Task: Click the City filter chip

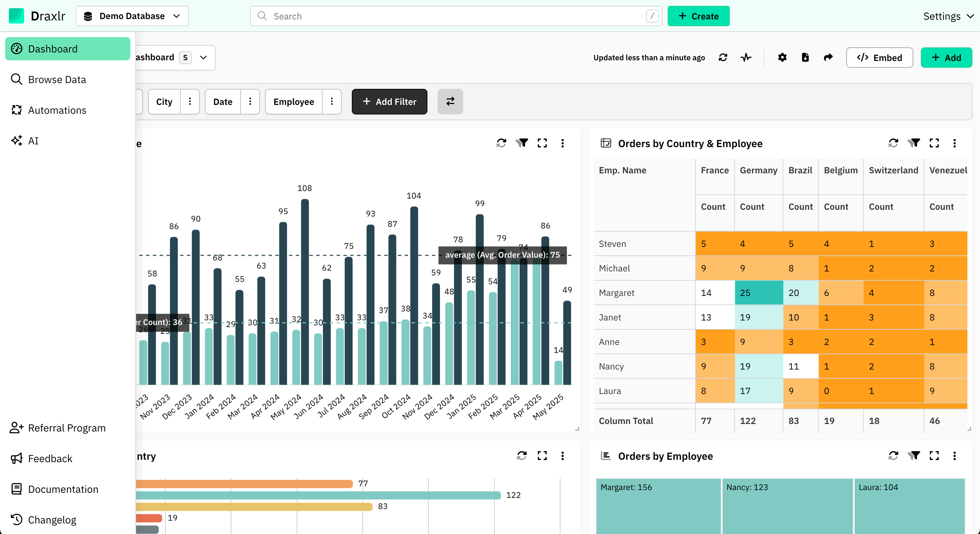Action: (x=164, y=101)
